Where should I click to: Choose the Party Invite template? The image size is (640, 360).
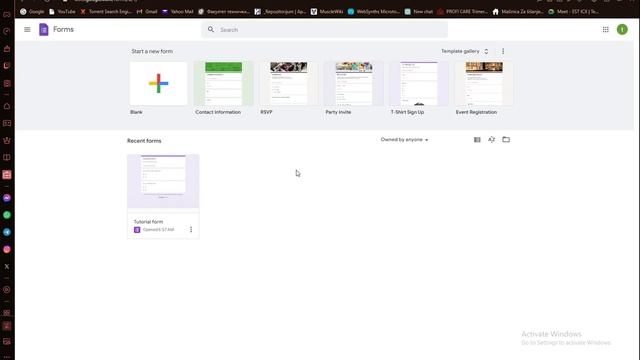[354, 83]
